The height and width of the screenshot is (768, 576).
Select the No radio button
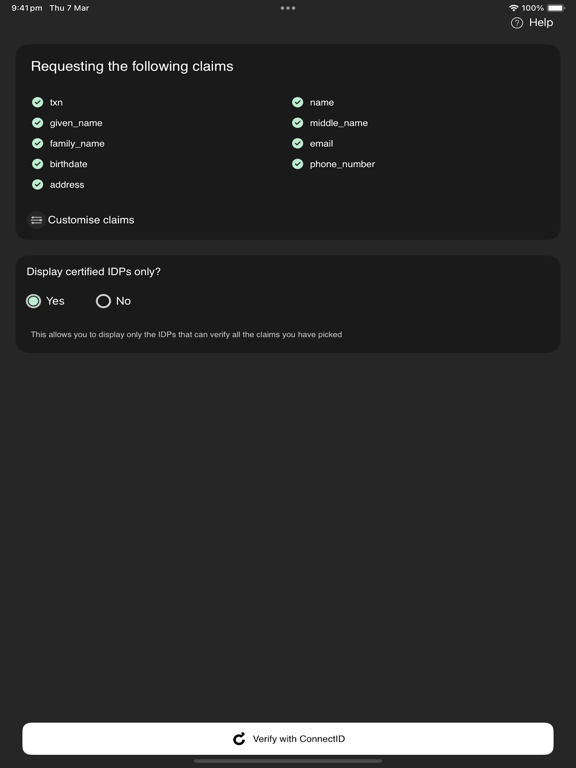103,301
